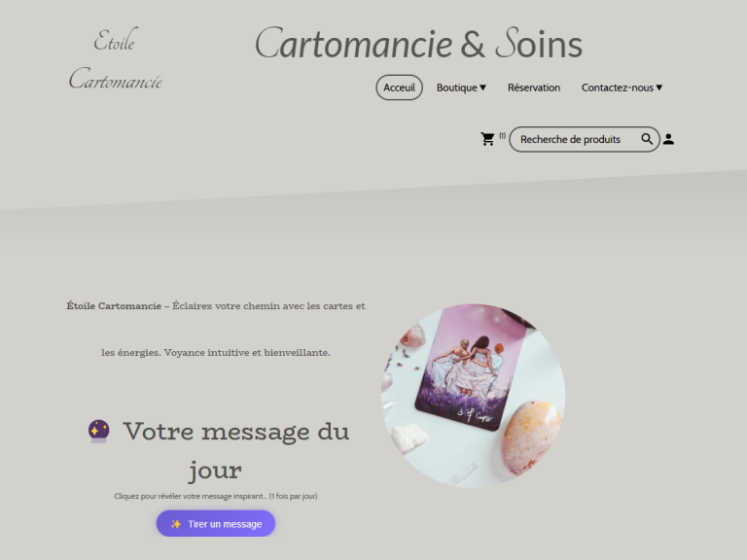The height and width of the screenshot is (560, 747).
Task: Click the crystal ball emoji icon
Action: [98, 431]
